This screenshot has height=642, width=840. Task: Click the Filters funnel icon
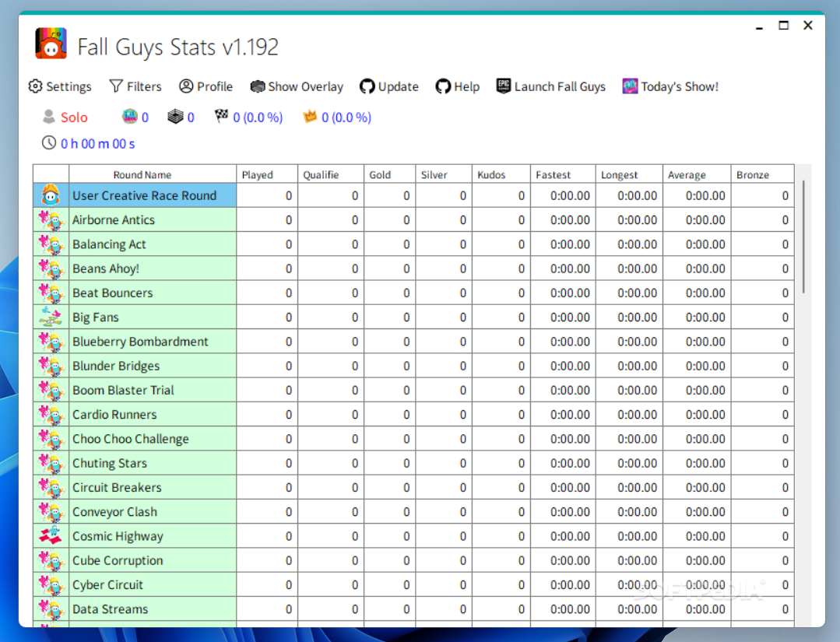(x=116, y=86)
